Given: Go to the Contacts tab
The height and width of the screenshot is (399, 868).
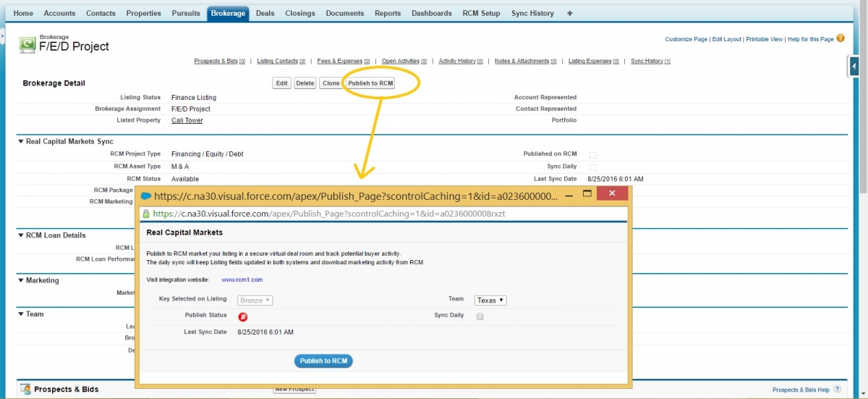Looking at the screenshot, I should pos(101,13).
